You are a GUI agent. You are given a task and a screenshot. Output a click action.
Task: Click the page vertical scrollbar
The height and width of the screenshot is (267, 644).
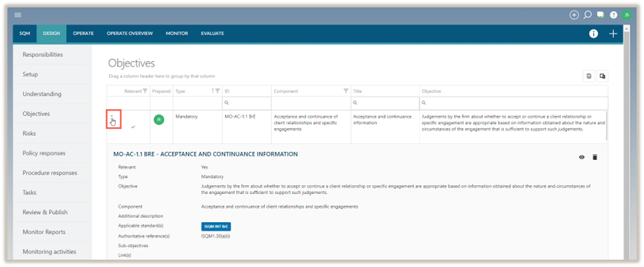click(x=627, y=144)
